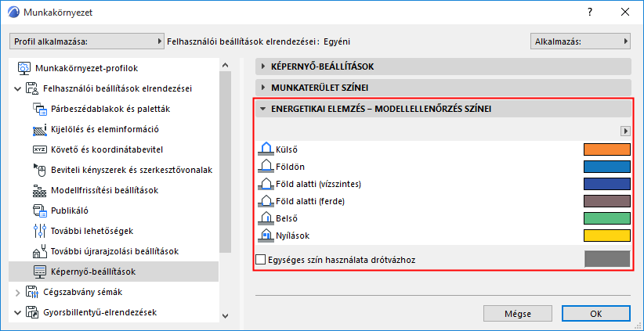The height and width of the screenshot is (331, 644).
Task: Click the További újrarajzolási beállítások icon
Action: point(40,251)
